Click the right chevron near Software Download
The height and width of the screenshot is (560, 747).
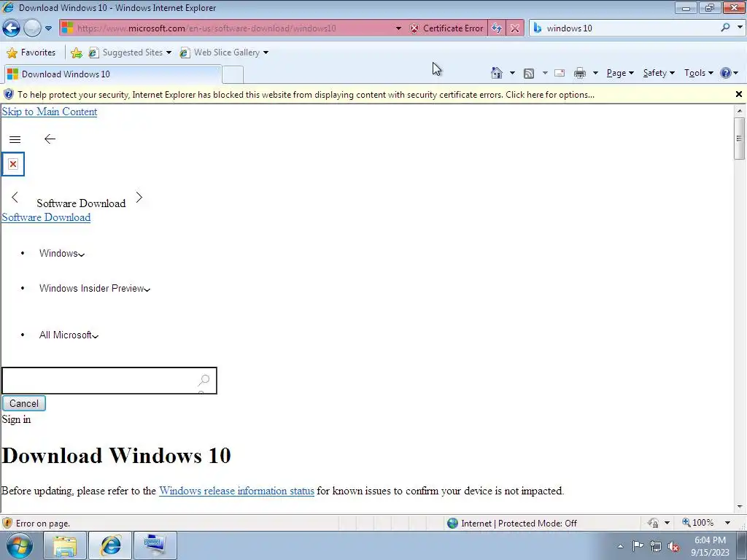(139, 197)
